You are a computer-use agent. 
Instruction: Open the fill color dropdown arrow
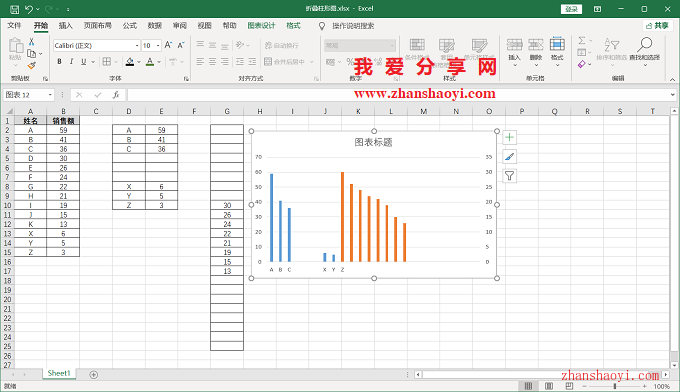point(139,62)
